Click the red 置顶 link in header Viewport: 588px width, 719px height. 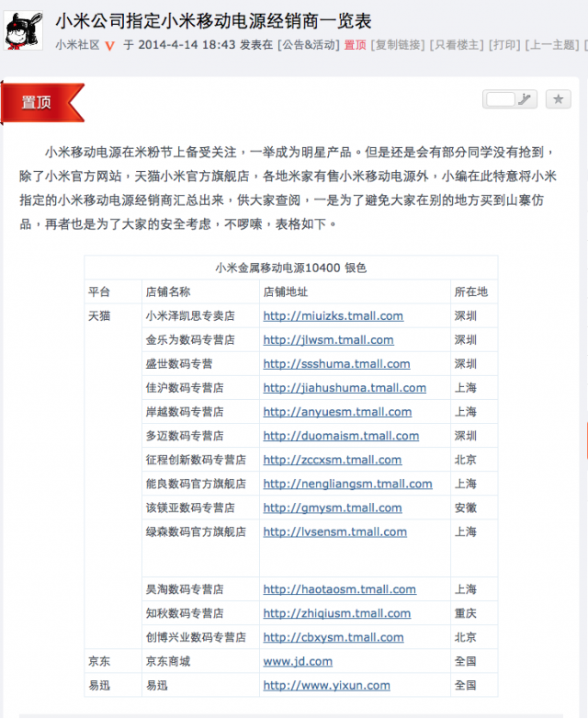(355, 45)
